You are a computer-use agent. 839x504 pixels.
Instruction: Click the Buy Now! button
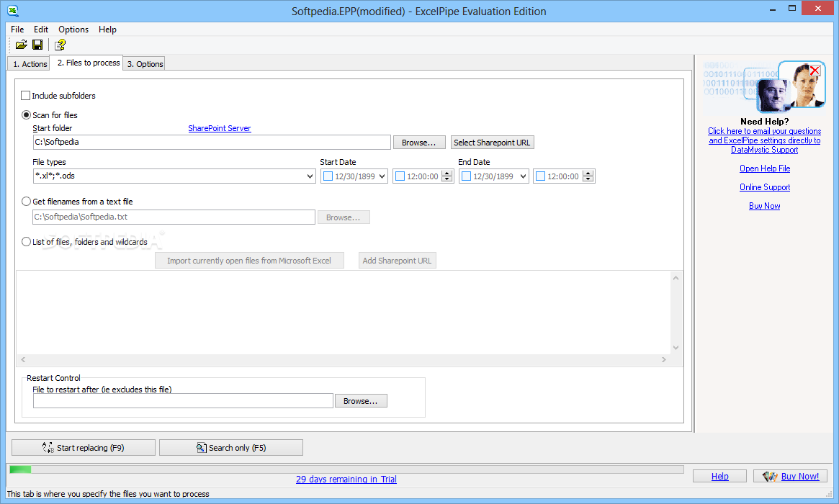790,476
